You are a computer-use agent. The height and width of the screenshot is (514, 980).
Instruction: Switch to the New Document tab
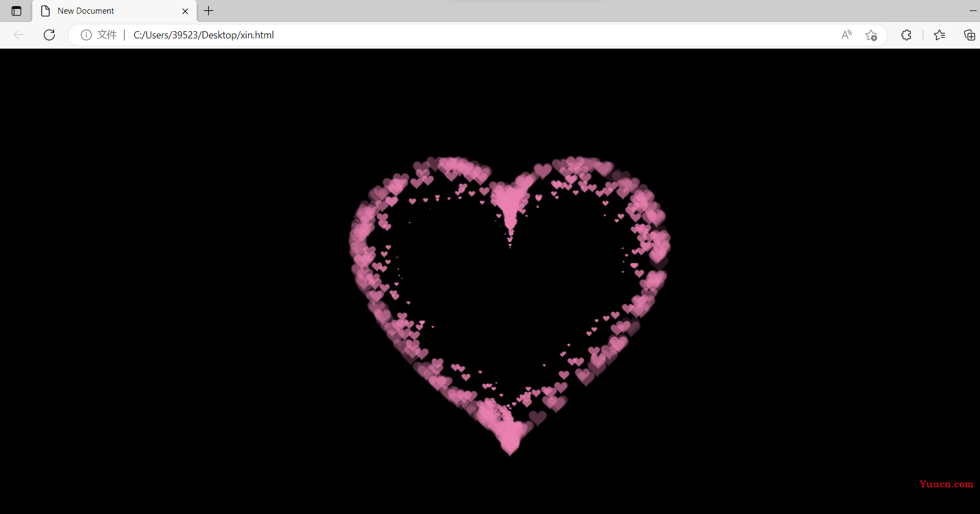(x=114, y=11)
